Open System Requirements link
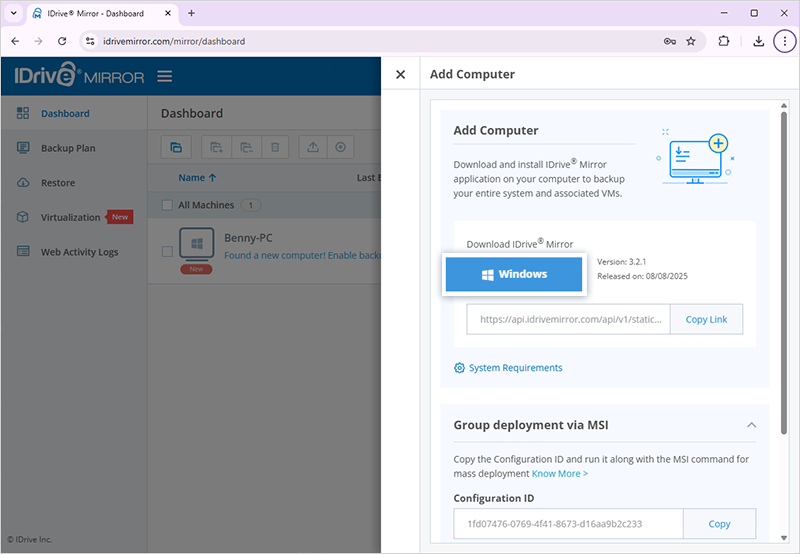Viewport: 800px width, 554px height. click(515, 368)
